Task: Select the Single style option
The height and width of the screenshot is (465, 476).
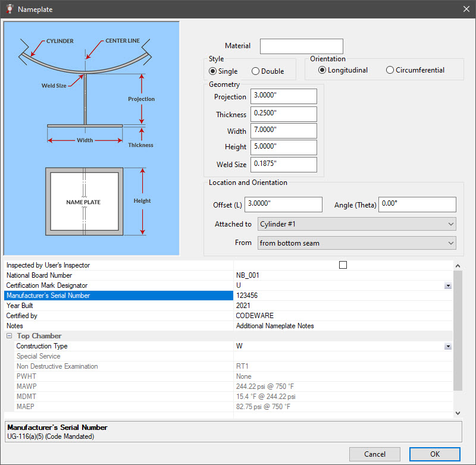Action: [x=224, y=71]
